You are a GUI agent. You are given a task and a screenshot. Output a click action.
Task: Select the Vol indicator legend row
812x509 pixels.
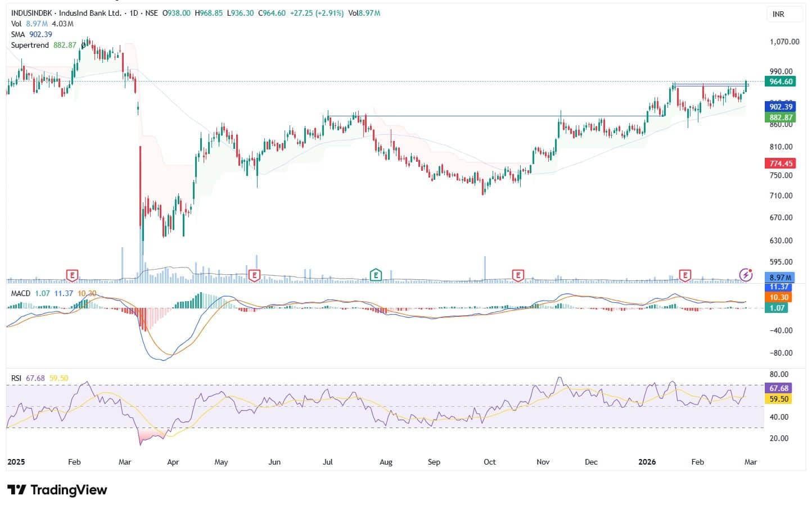coord(42,24)
